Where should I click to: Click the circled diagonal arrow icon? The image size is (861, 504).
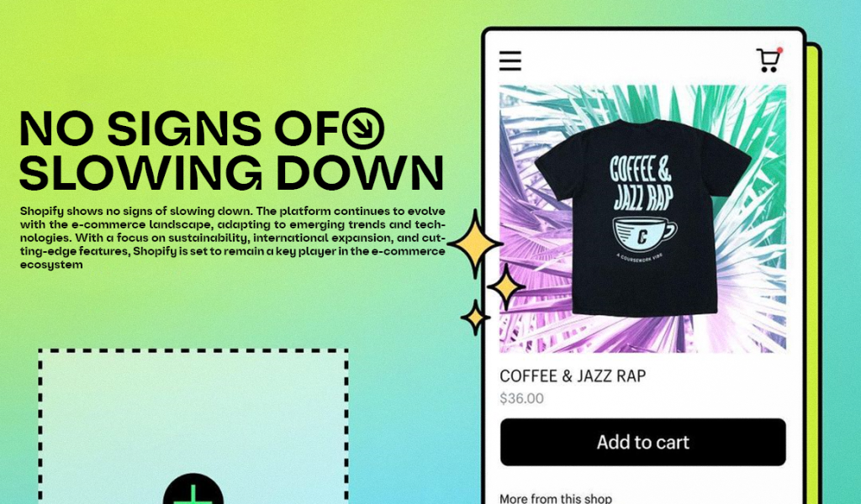click(363, 129)
